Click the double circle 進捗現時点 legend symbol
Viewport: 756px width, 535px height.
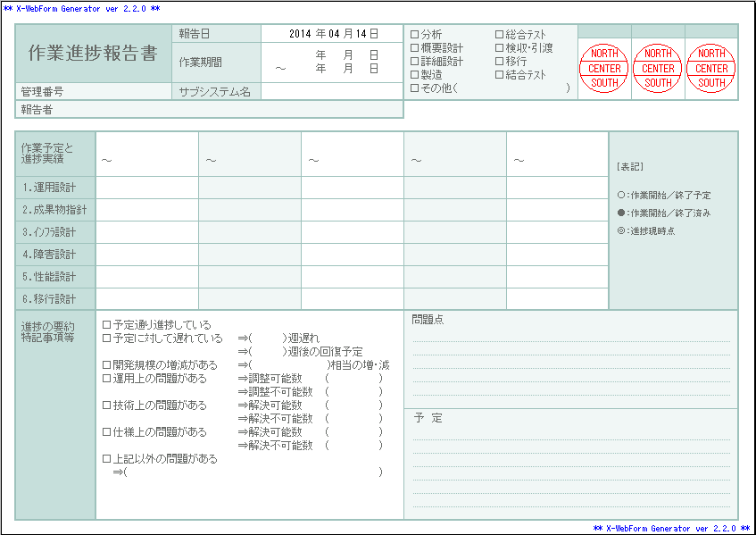coord(621,230)
